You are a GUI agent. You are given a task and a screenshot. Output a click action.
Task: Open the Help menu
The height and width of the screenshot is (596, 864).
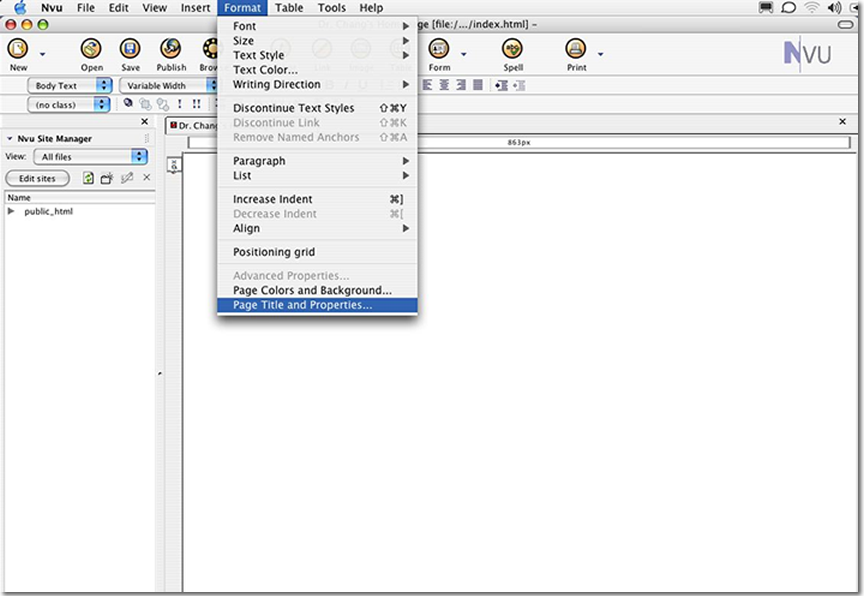point(371,8)
